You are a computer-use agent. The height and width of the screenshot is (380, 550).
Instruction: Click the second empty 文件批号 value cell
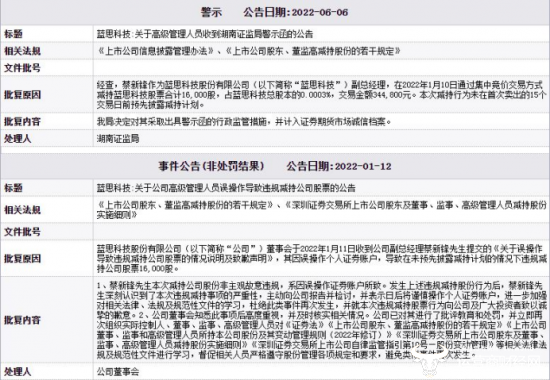point(321,232)
